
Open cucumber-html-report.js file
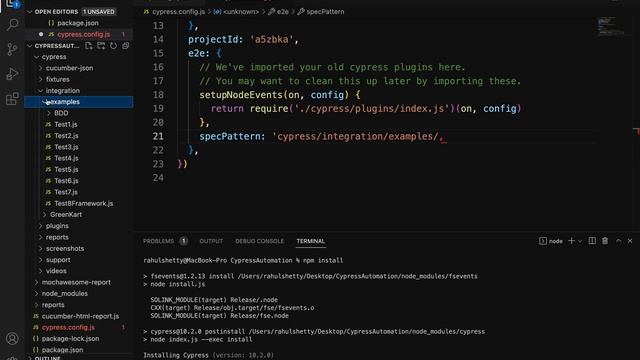(79, 316)
